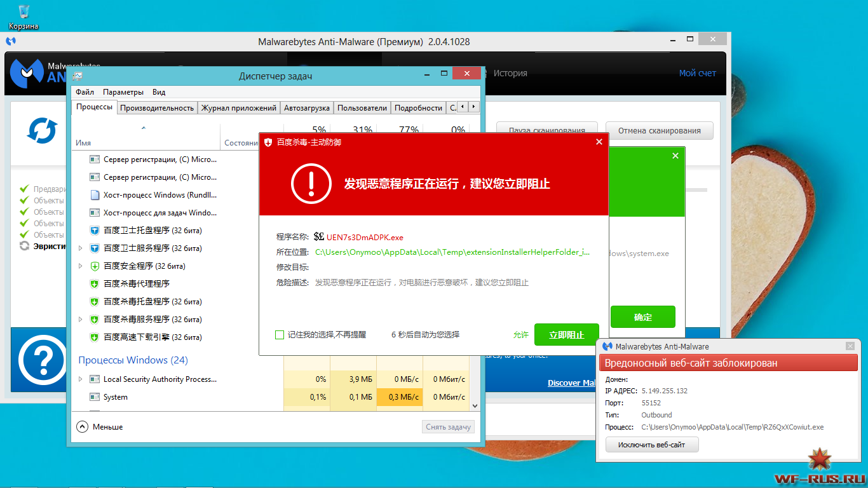The width and height of the screenshot is (868, 488).
Task: Close the Malwarebytes blocked-website notification
Action: pos(850,346)
